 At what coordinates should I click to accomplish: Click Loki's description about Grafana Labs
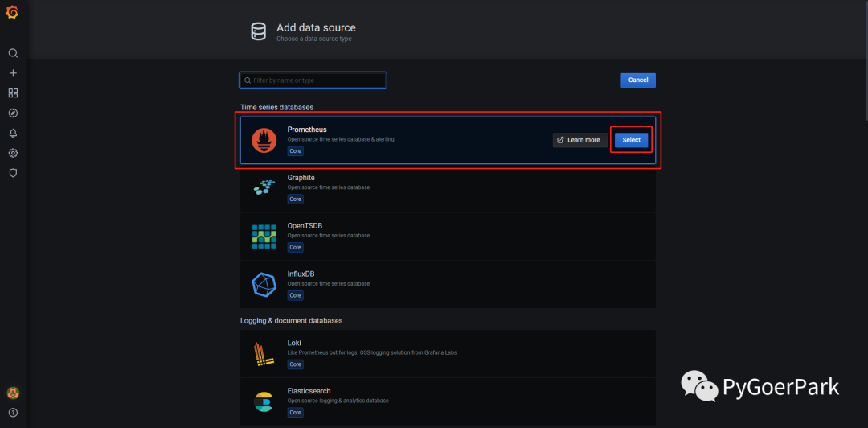point(372,352)
